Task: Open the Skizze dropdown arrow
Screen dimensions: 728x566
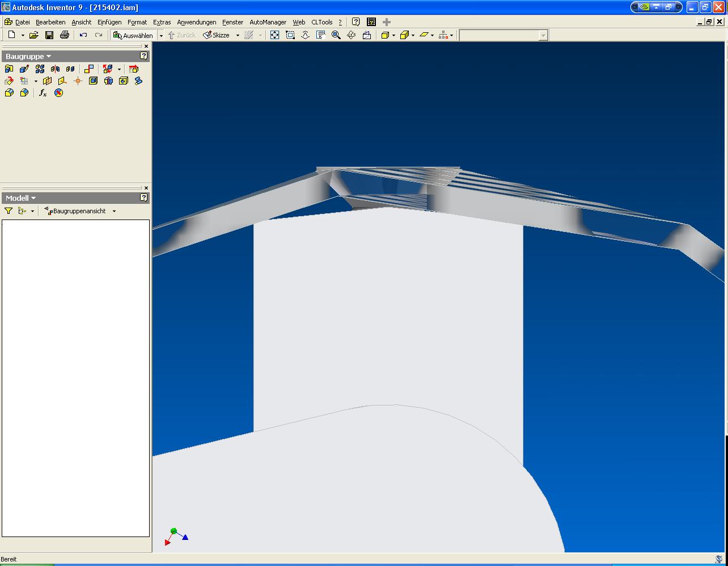Action: (238, 35)
